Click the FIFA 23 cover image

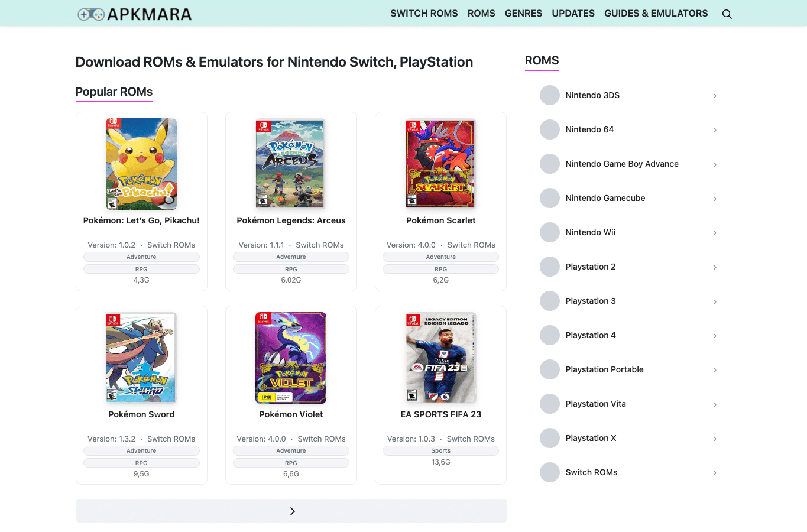click(x=440, y=358)
